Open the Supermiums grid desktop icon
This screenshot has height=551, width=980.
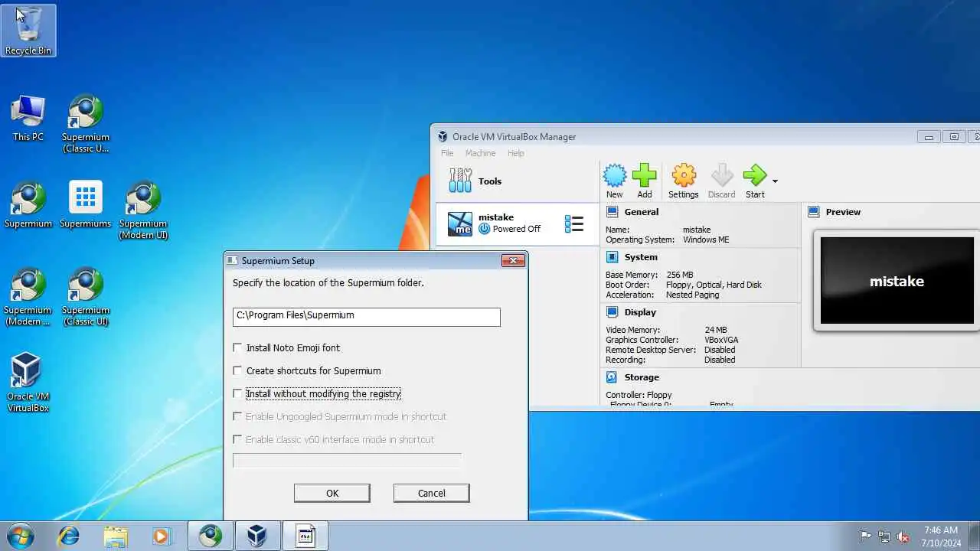pyautogui.click(x=86, y=205)
